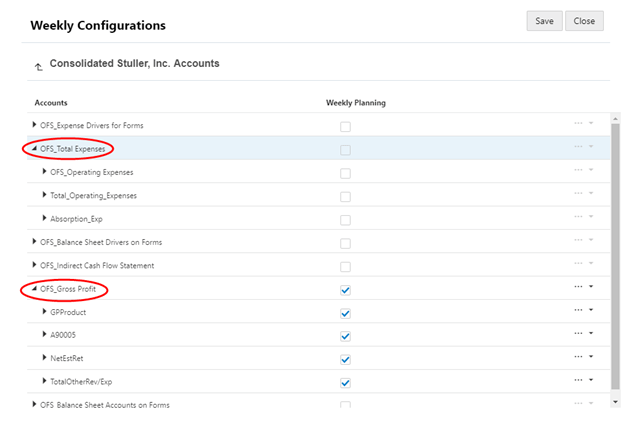624x426 pixels.
Task: Select the Total_Operating_Expenses account row
Action: (x=93, y=196)
